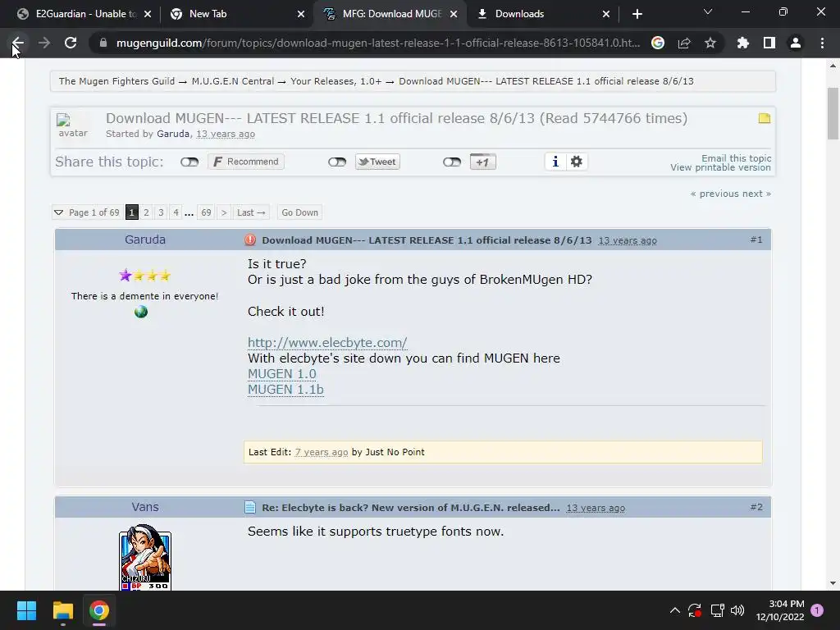Open M.U.G.E.N Central breadcrumb
The width and height of the screenshot is (840, 630).
coord(233,81)
